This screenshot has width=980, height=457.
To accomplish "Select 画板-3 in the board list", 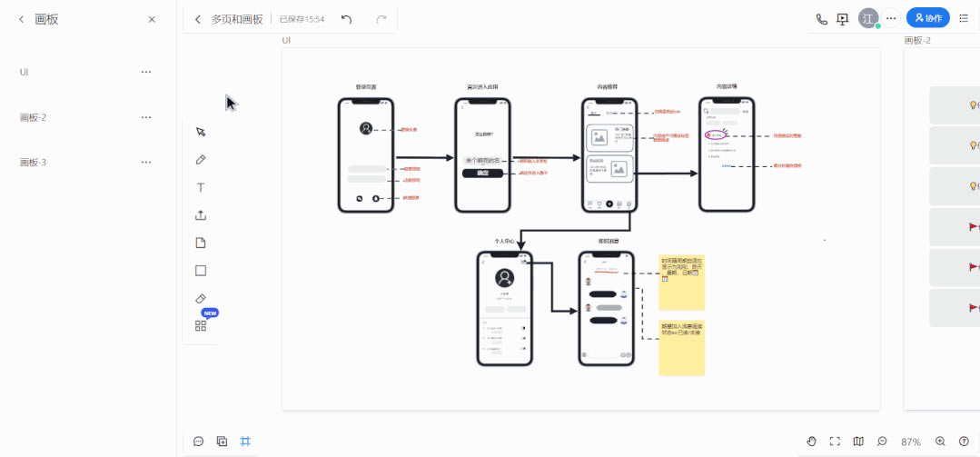I will pyautogui.click(x=33, y=162).
